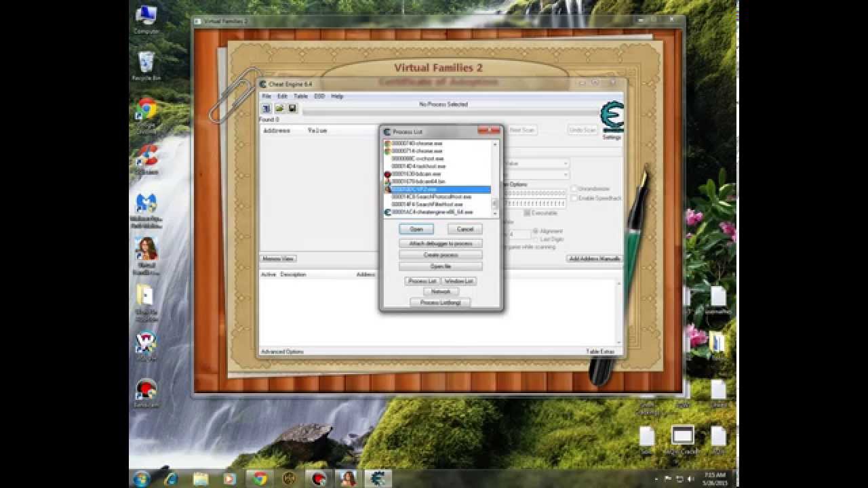Open the process selection toolbar icon
The width and height of the screenshot is (868, 488).
tap(267, 108)
